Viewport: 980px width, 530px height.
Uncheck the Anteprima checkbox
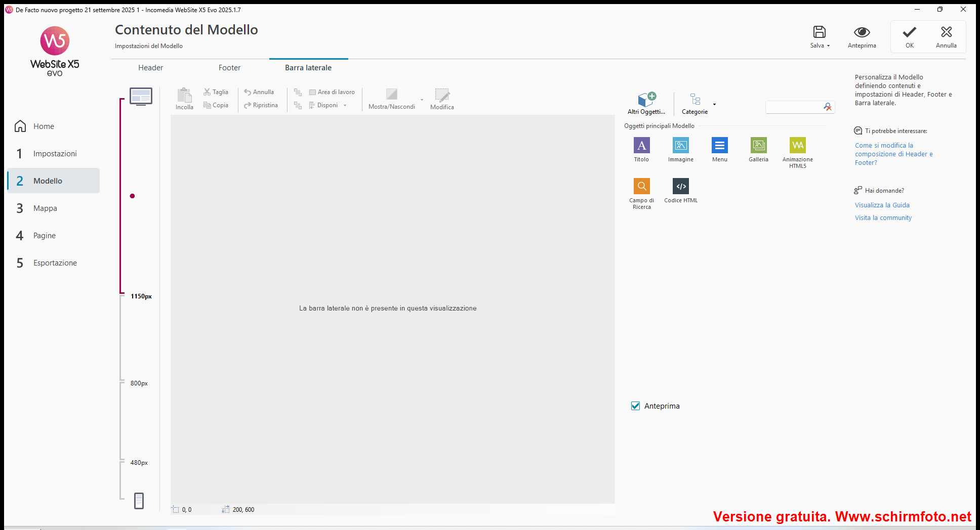pyautogui.click(x=636, y=406)
